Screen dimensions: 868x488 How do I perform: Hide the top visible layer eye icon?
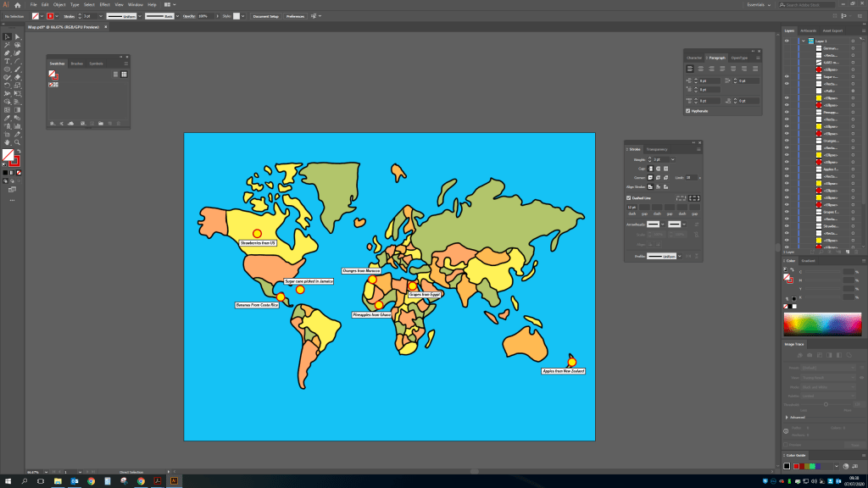point(787,41)
